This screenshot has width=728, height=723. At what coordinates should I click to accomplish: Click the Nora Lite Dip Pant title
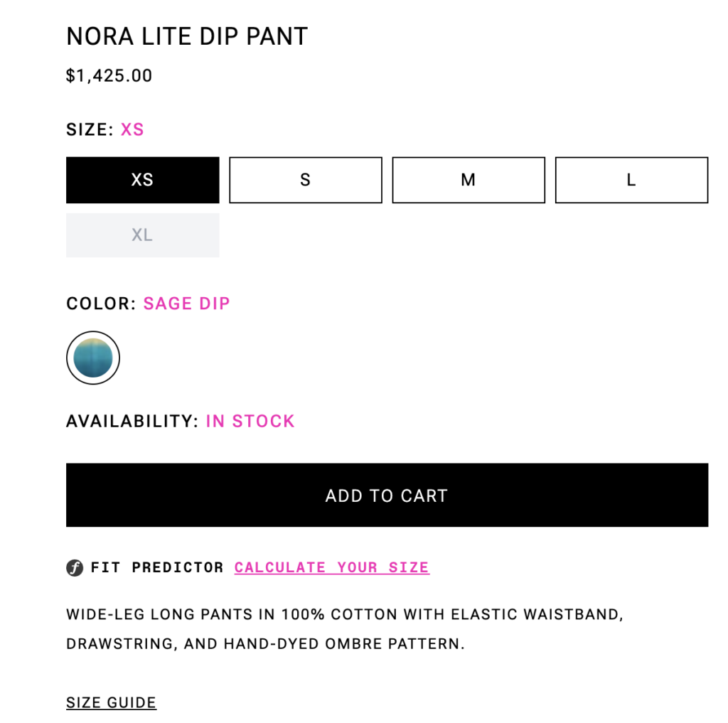[x=187, y=36]
